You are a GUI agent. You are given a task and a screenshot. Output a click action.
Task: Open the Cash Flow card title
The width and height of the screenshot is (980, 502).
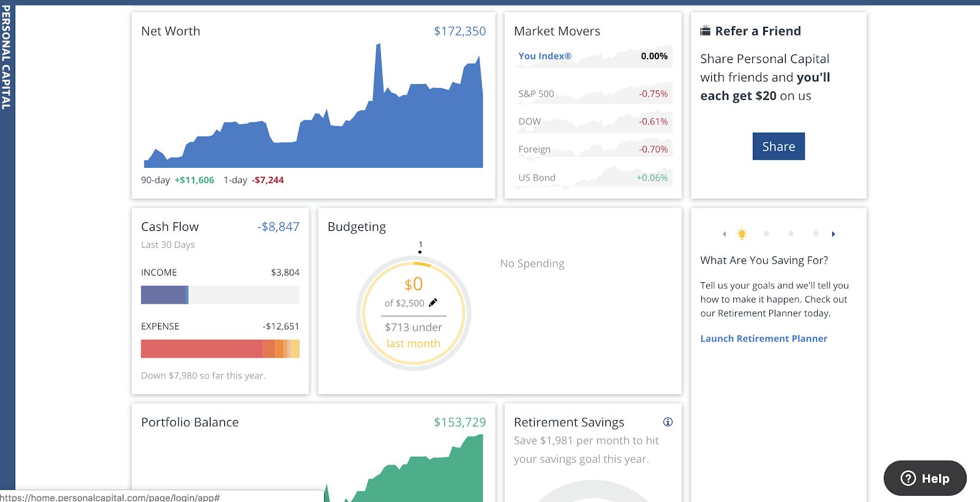point(170,227)
